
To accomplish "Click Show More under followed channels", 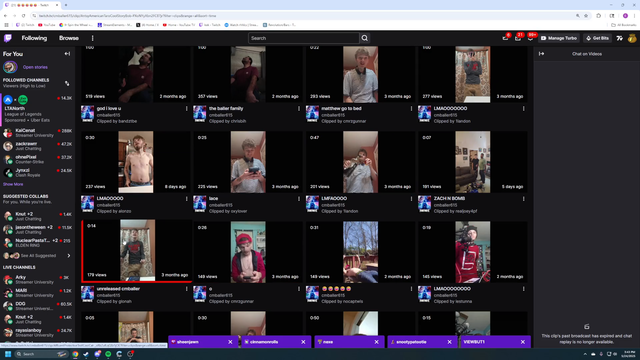I will 13,184.
